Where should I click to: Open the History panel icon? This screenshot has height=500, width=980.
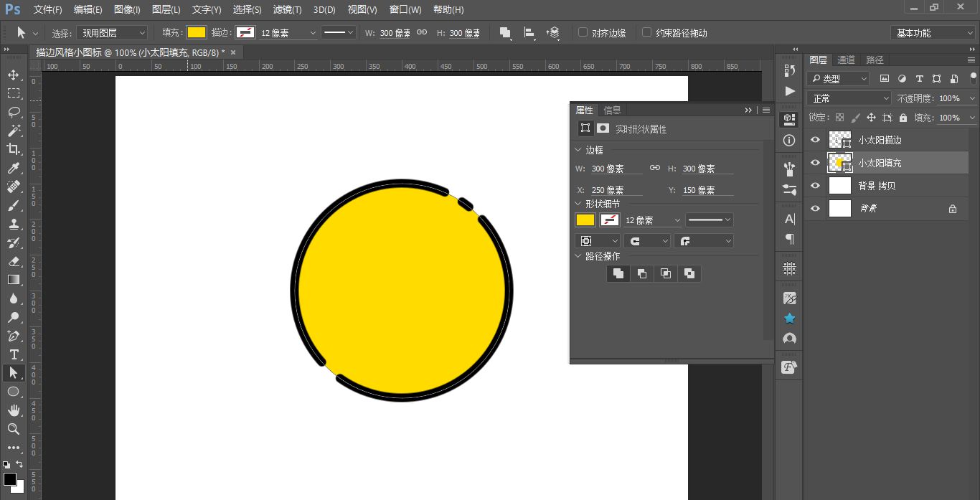[790, 70]
